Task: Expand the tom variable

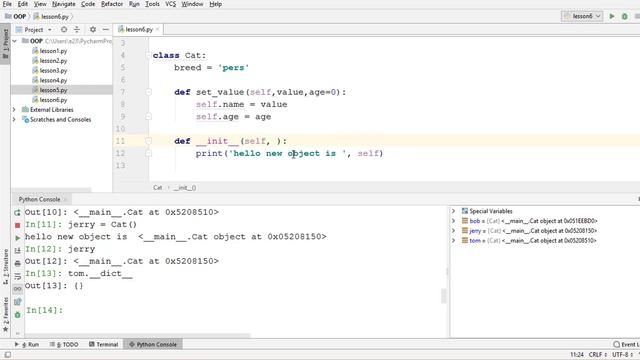Action: pos(453,240)
